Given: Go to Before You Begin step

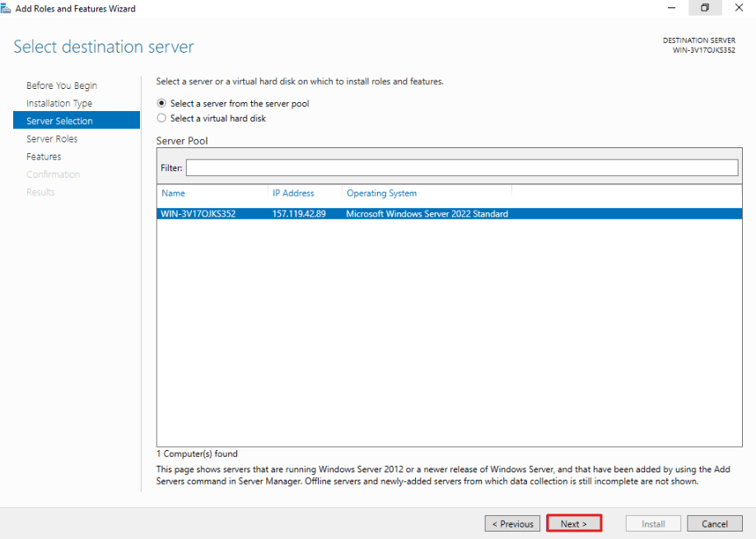Looking at the screenshot, I should pos(62,86).
